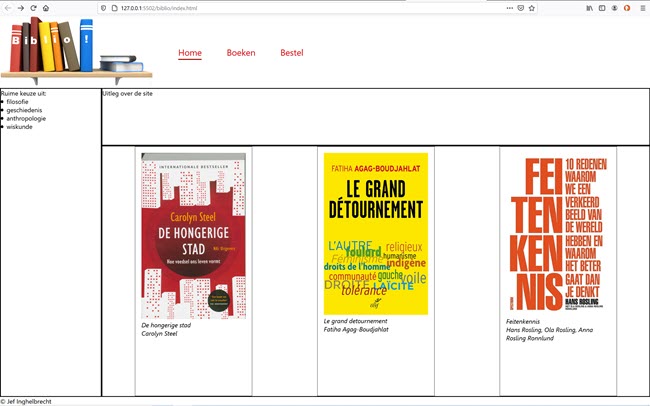650x406 pixels.
Task: Toggle the sidebars icon in toolbar
Action: coord(601,8)
